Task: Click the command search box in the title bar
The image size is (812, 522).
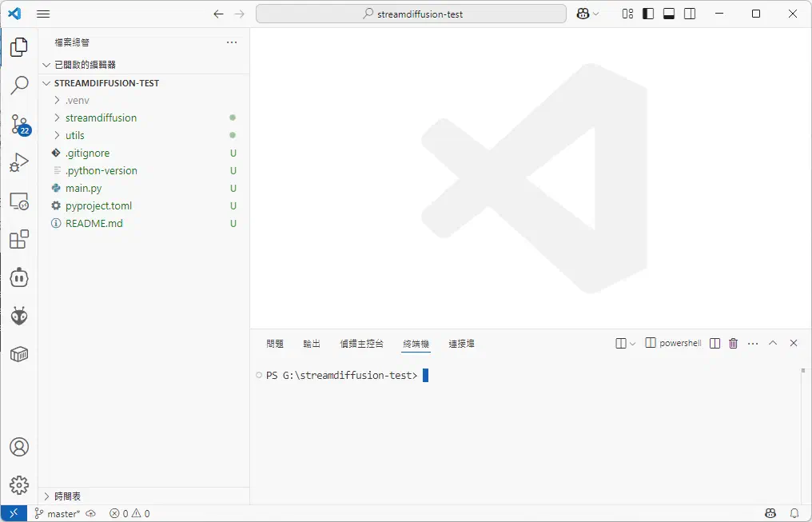Action: coord(411,14)
